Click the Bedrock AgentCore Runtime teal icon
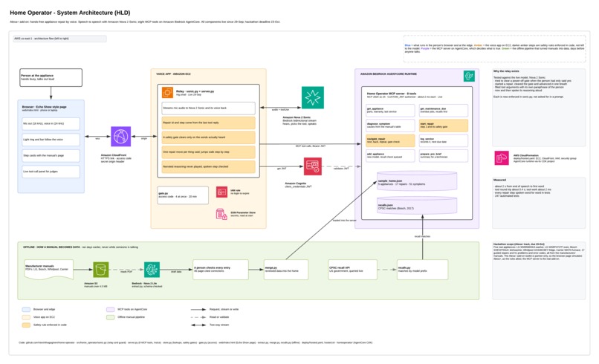The width and height of the screenshot is (599, 364). point(469,76)
